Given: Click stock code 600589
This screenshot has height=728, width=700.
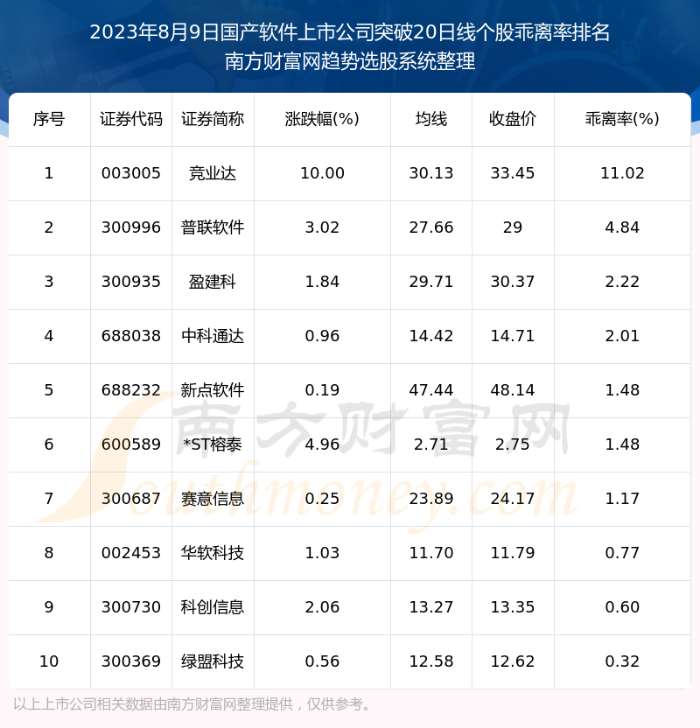Looking at the screenshot, I should pyautogui.click(x=131, y=444).
